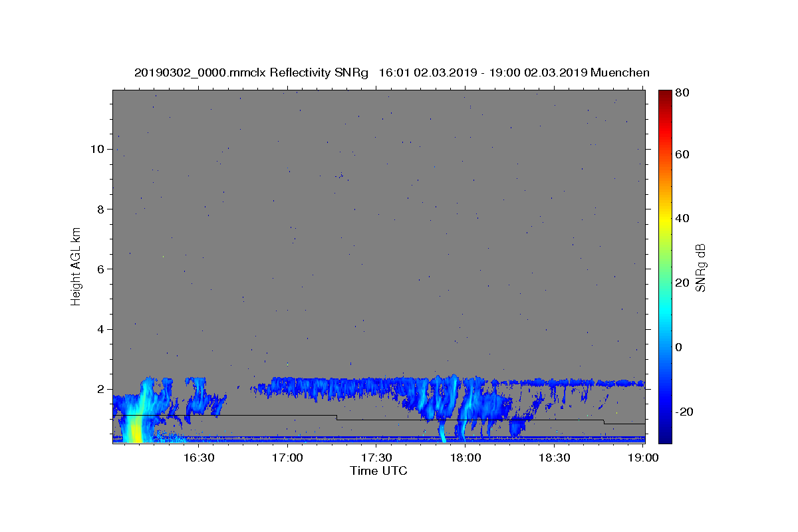Click the 'Muenchen' location label in the title
The width and height of the screenshot is (798, 532).
click(x=619, y=72)
